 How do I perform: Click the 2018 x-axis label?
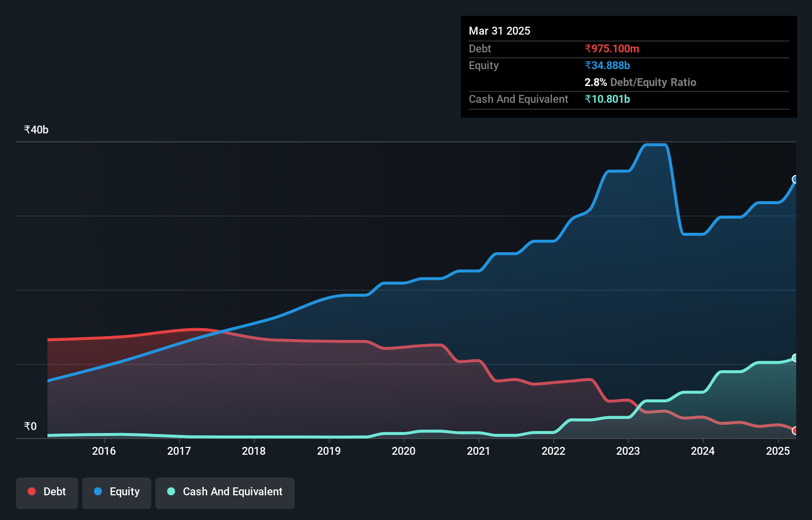(x=254, y=451)
